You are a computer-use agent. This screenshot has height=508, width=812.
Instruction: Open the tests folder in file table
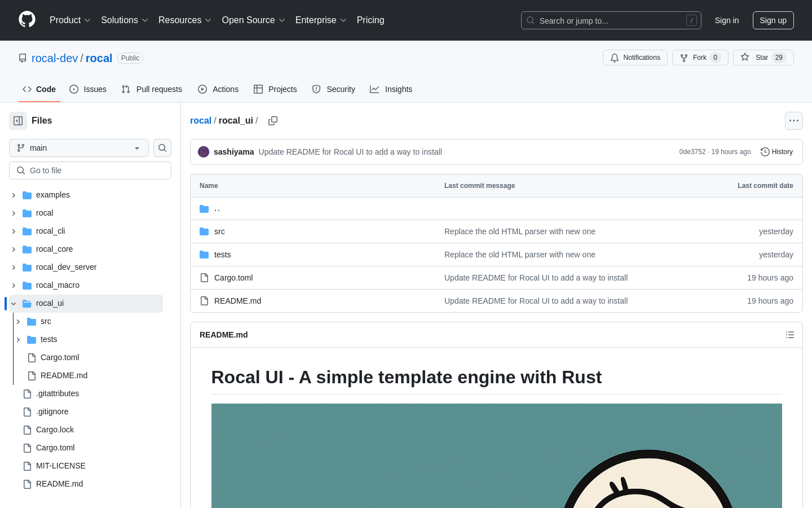click(x=222, y=255)
